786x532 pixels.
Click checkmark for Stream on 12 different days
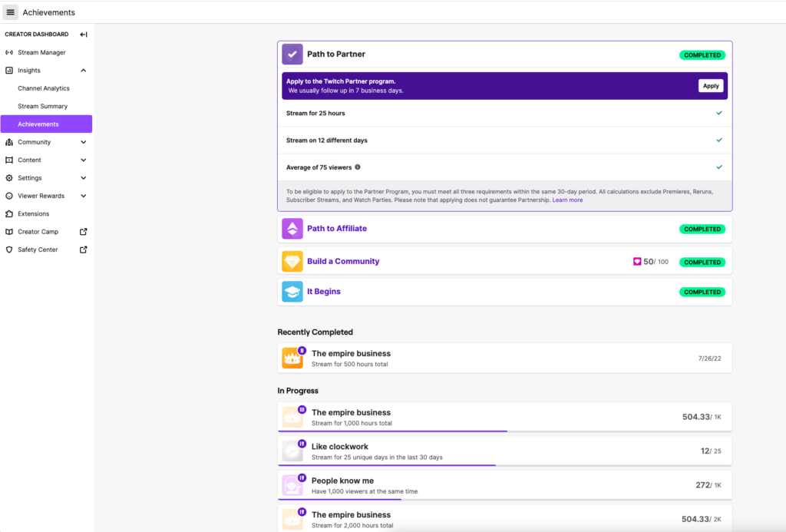(x=719, y=140)
